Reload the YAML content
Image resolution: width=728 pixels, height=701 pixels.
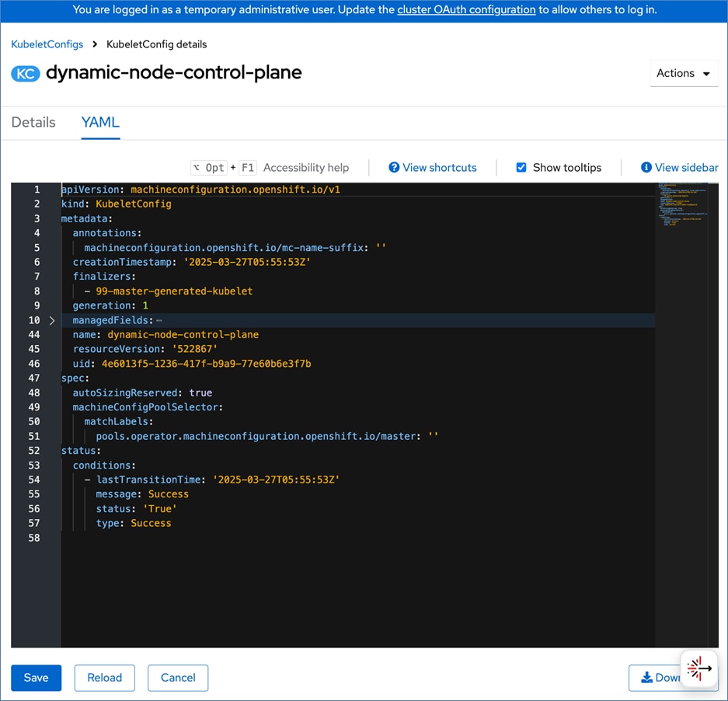coord(104,678)
